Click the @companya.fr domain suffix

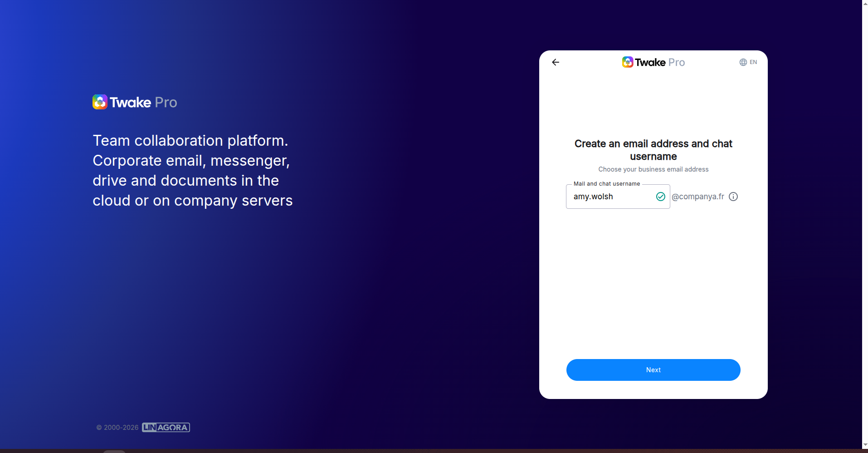[x=698, y=197]
